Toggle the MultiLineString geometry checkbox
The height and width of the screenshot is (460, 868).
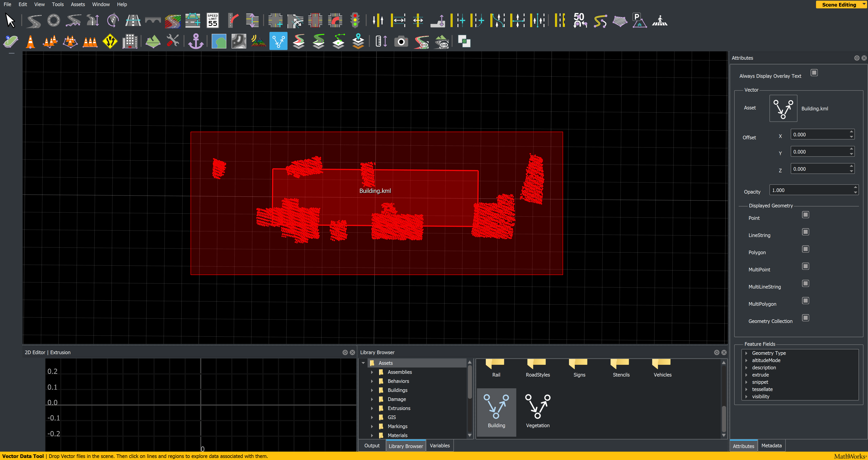click(805, 284)
